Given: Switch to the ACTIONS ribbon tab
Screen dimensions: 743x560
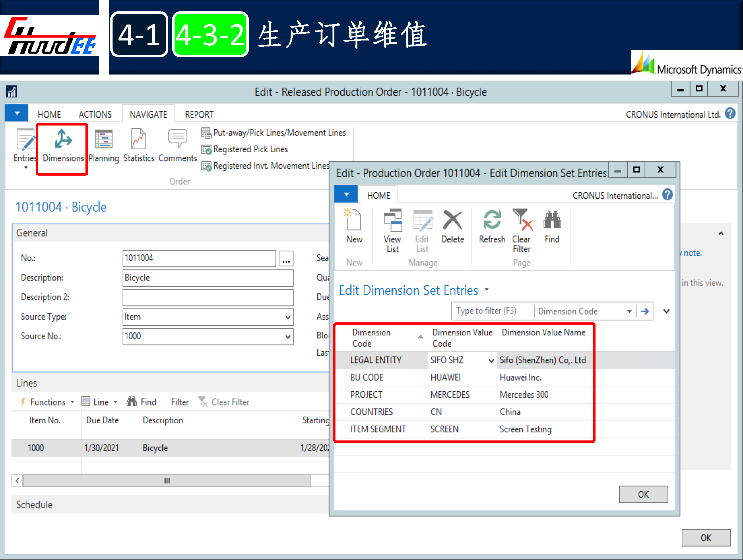Looking at the screenshot, I should click(x=95, y=114).
